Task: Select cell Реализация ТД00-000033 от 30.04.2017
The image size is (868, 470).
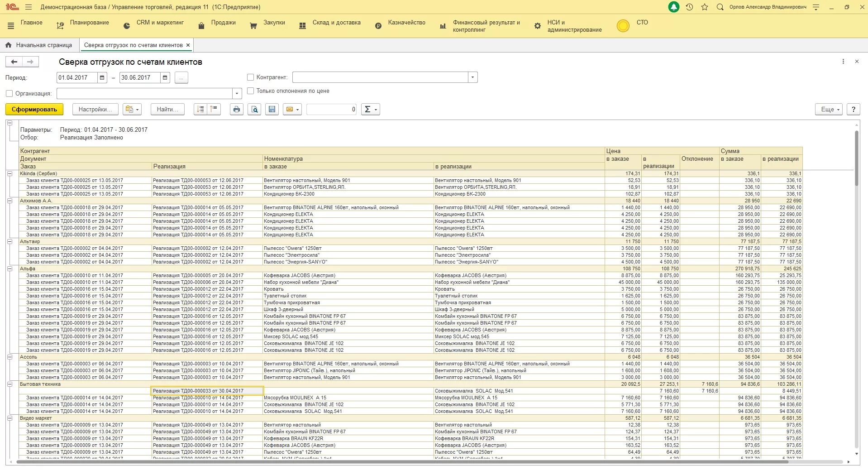Action: [207, 391]
